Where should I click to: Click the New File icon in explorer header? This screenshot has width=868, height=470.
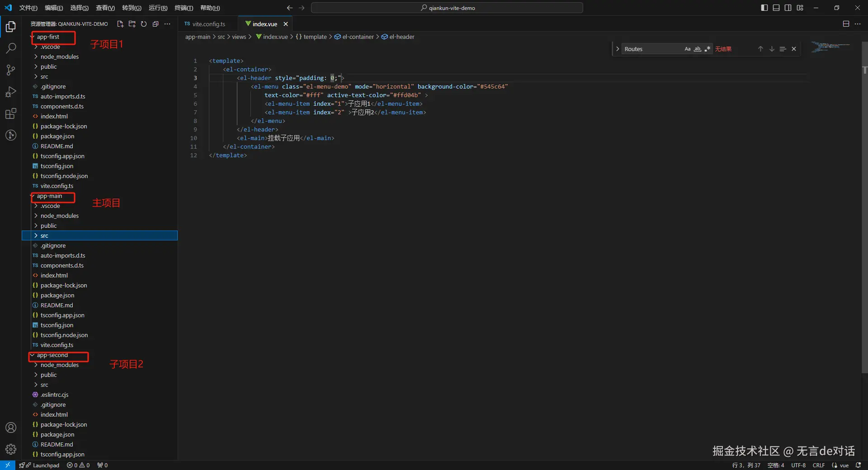click(x=120, y=24)
